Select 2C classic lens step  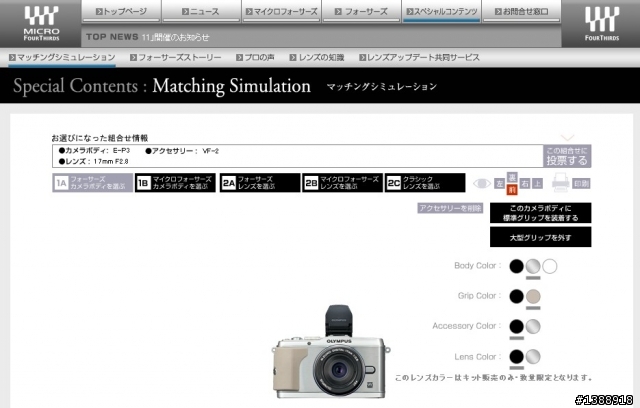(x=425, y=183)
